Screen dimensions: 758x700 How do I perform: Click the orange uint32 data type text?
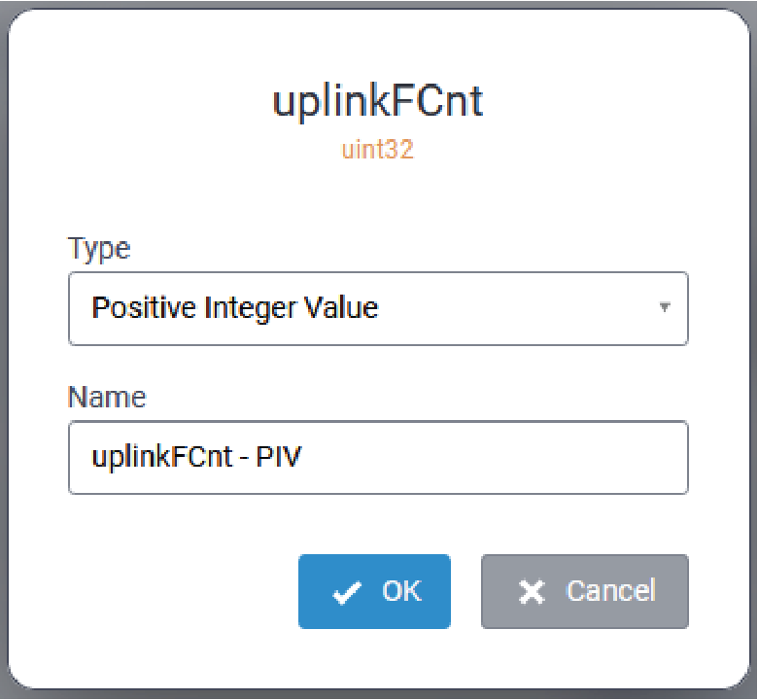click(377, 152)
